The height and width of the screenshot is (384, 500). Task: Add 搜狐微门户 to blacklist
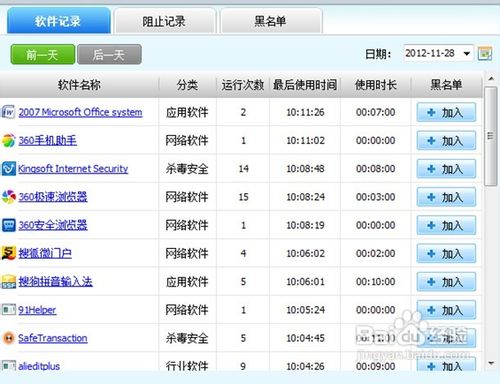tap(446, 254)
